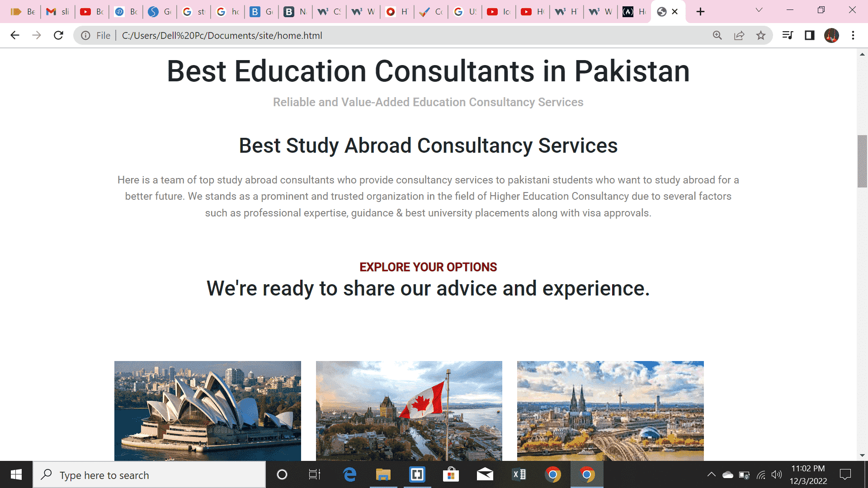Toggle the browser side panel icon
Viewport: 868px width, 488px height.
pyautogui.click(x=809, y=35)
